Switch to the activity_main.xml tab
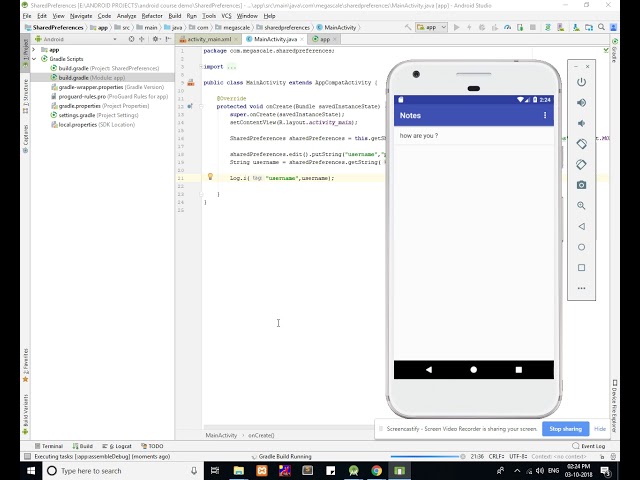This screenshot has height=480, width=640. [x=209, y=39]
